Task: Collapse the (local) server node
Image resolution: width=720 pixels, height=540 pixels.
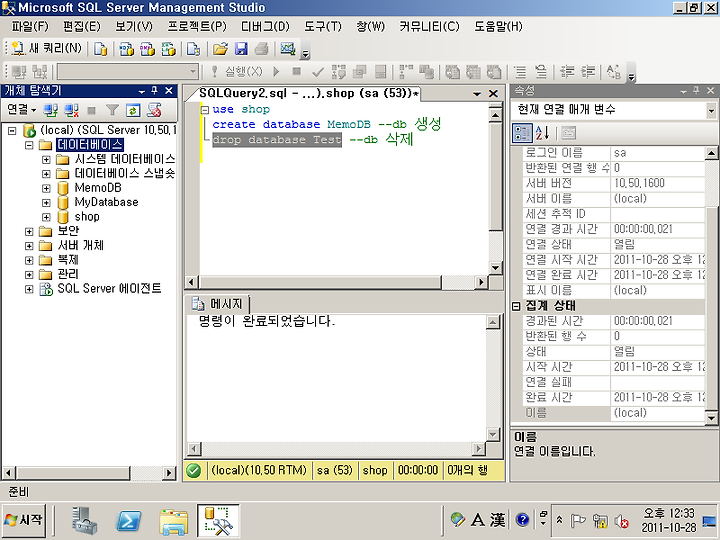Action: pyautogui.click(x=12, y=131)
